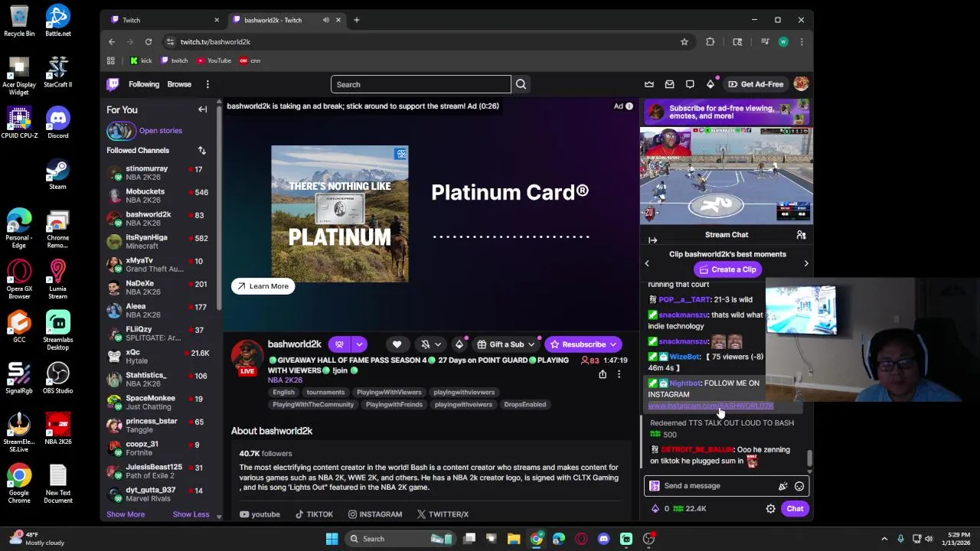Click the Show Less link in sidebar
Viewport: 980px width, 551px height.
(191, 514)
